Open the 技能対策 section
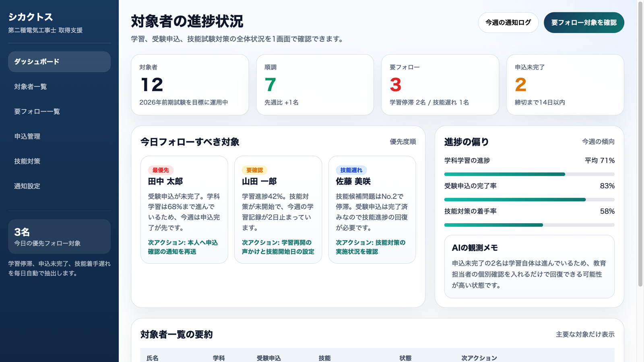This screenshot has height=362, width=644. pos(27,161)
